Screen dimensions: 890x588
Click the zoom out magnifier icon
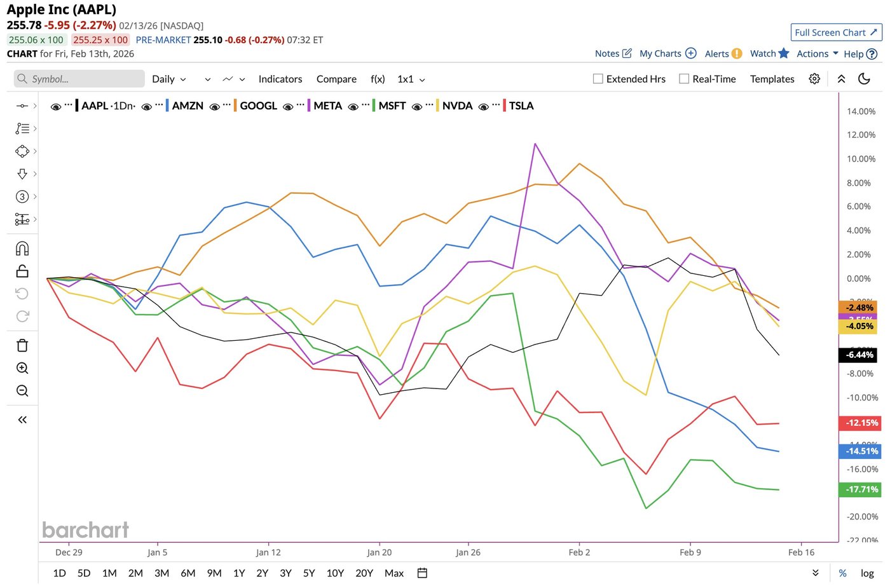(x=22, y=391)
